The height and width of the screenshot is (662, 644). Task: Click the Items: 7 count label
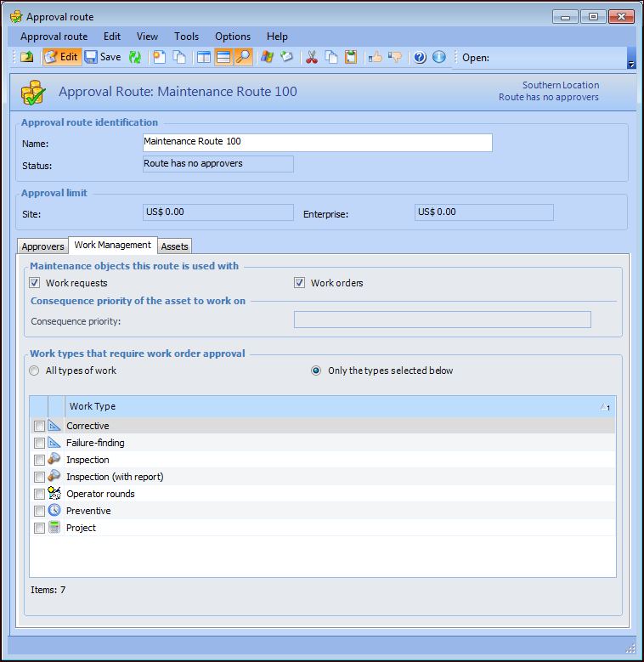[48, 590]
